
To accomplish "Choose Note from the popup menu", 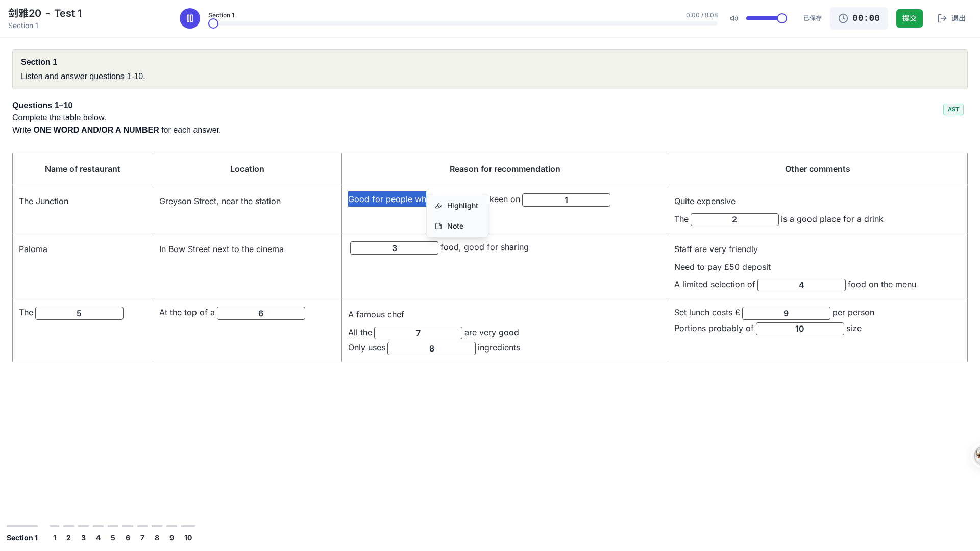I will click(457, 226).
